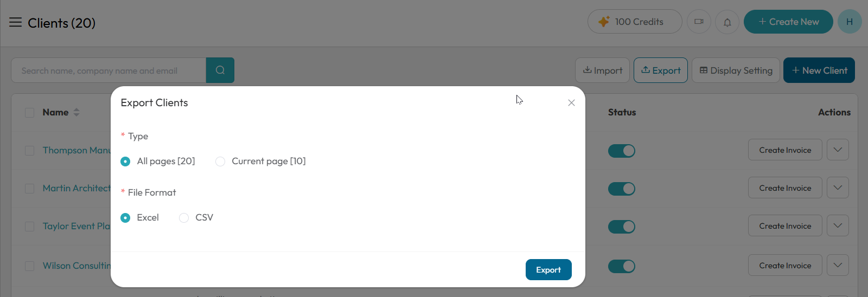
Task: Click the search magnifier button
Action: coord(220,70)
